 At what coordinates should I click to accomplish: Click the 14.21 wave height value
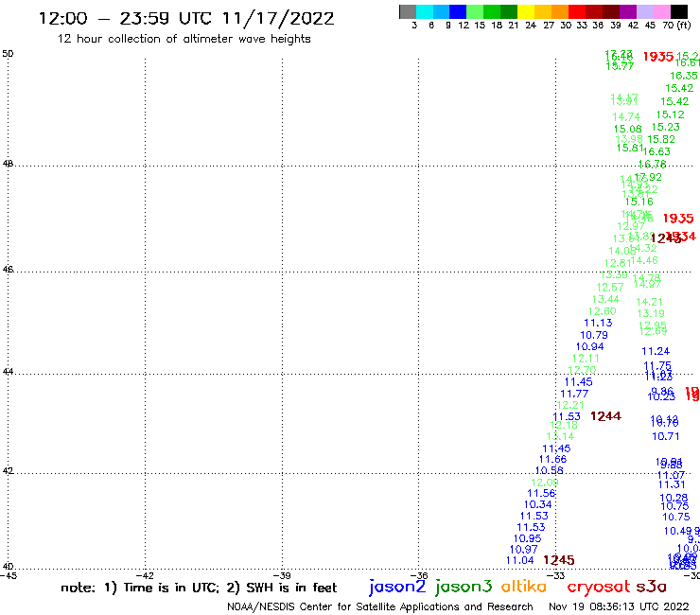[x=649, y=303]
